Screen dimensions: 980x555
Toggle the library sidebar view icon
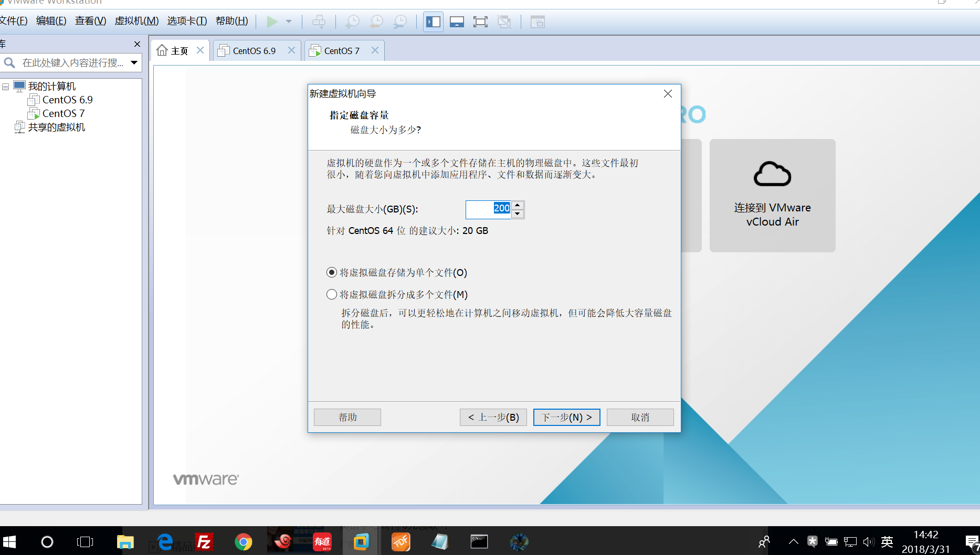point(433,22)
